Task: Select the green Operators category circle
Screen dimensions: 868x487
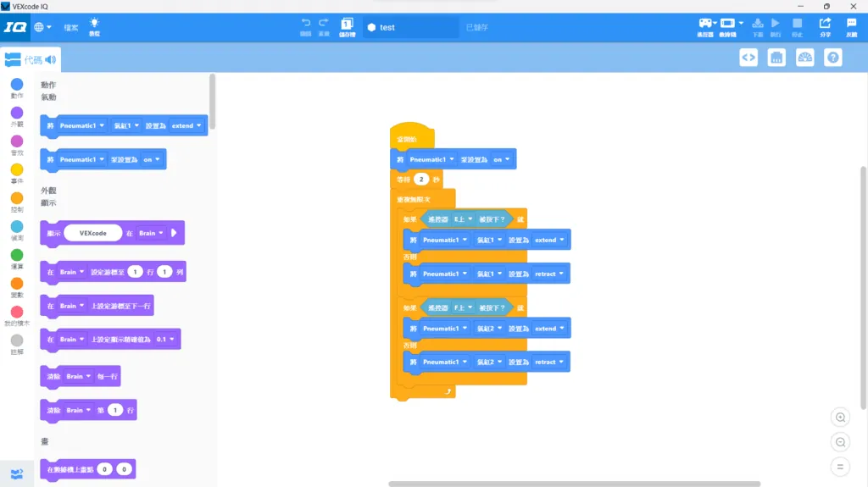Action: point(17,255)
